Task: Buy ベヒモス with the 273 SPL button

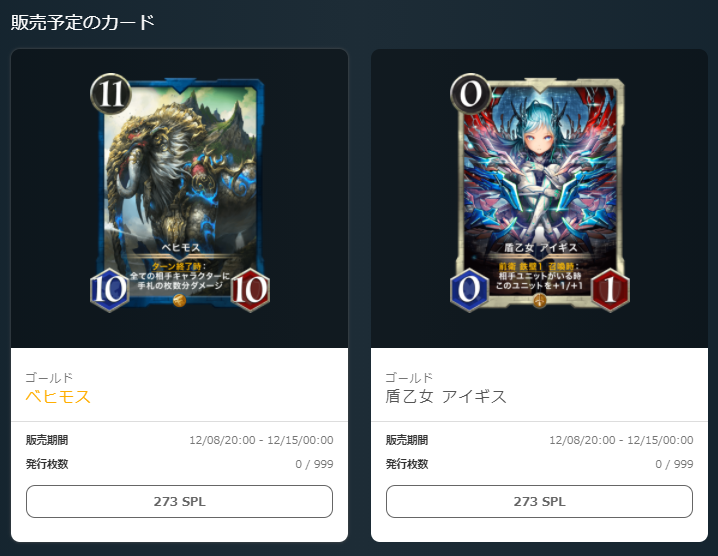Action: tap(180, 501)
